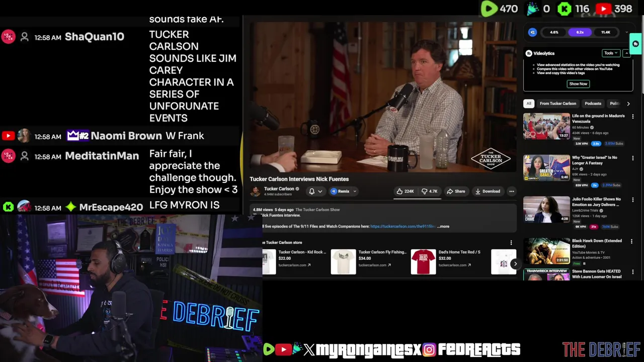Click the Kick viewer counter showing 116
Viewport: 644px width, 362px height.
click(x=574, y=9)
